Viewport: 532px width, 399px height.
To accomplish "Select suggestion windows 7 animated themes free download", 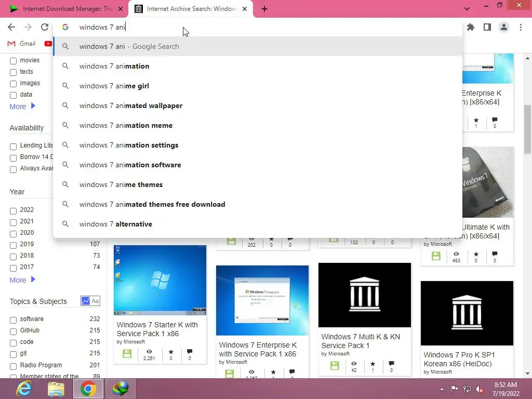I will (x=258, y=204).
